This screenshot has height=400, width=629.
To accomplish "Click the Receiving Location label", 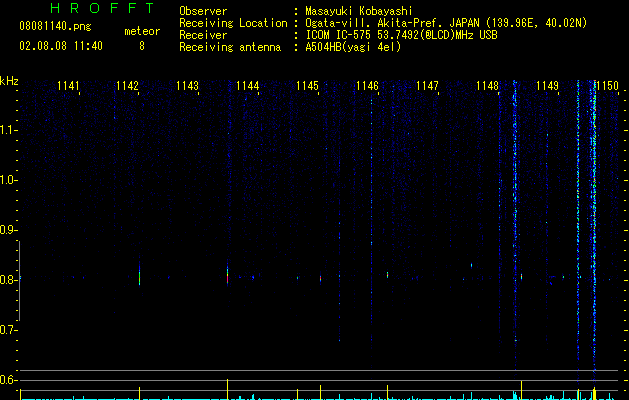I will (233, 24).
